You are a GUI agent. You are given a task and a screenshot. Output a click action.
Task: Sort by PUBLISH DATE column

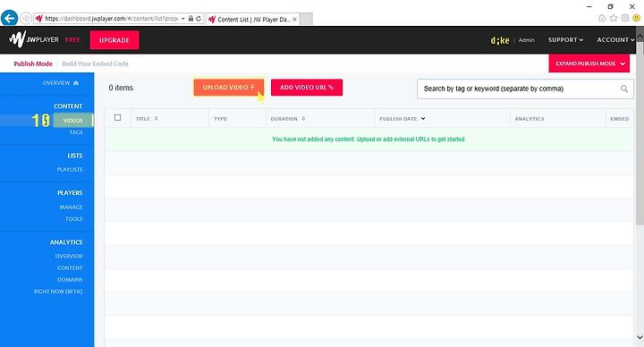(402, 119)
